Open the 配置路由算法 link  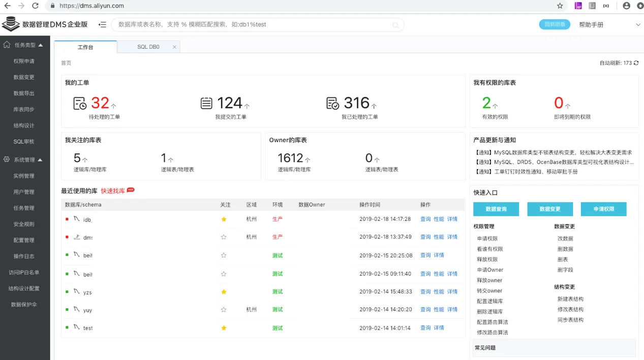[x=492, y=322]
